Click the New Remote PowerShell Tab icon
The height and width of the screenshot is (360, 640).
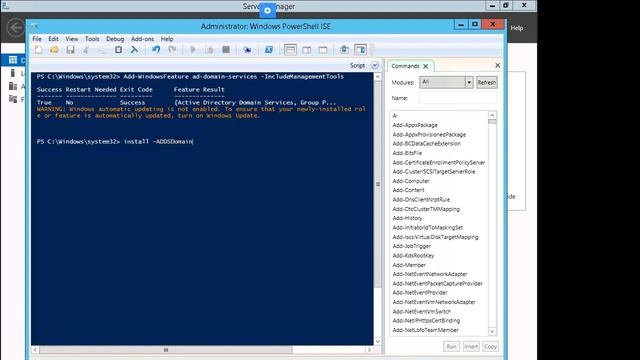click(247, 50)
